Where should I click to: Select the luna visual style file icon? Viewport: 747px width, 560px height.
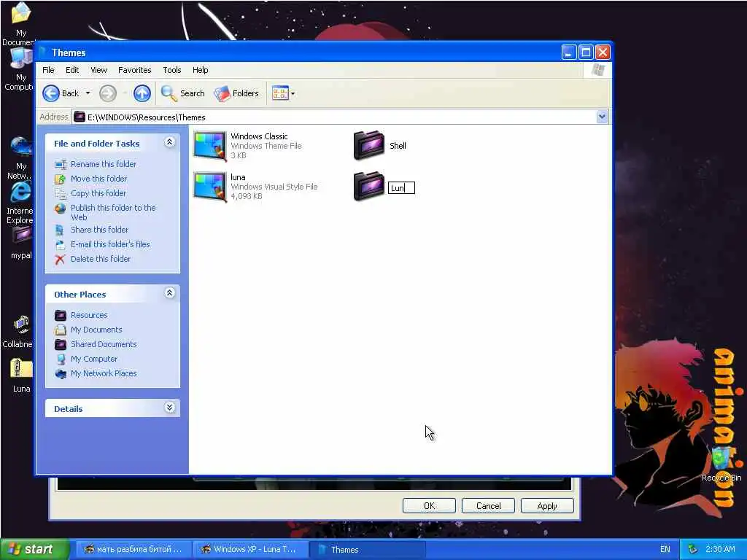[209, 187]
